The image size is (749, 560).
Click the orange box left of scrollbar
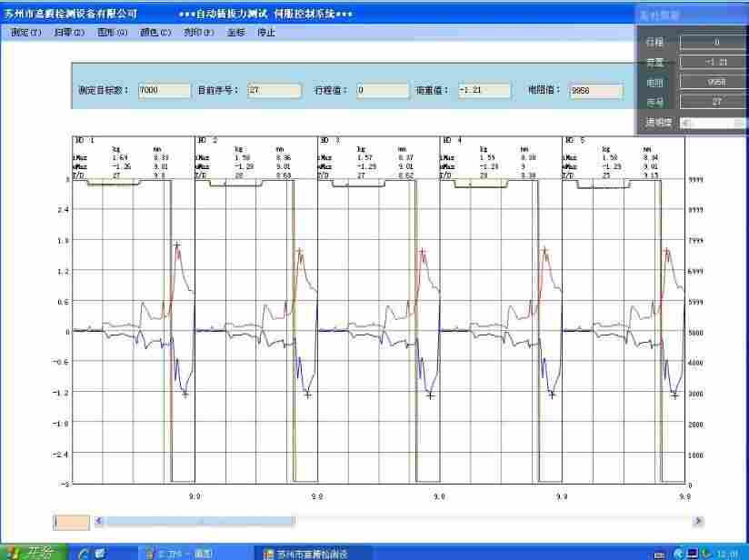72,522
